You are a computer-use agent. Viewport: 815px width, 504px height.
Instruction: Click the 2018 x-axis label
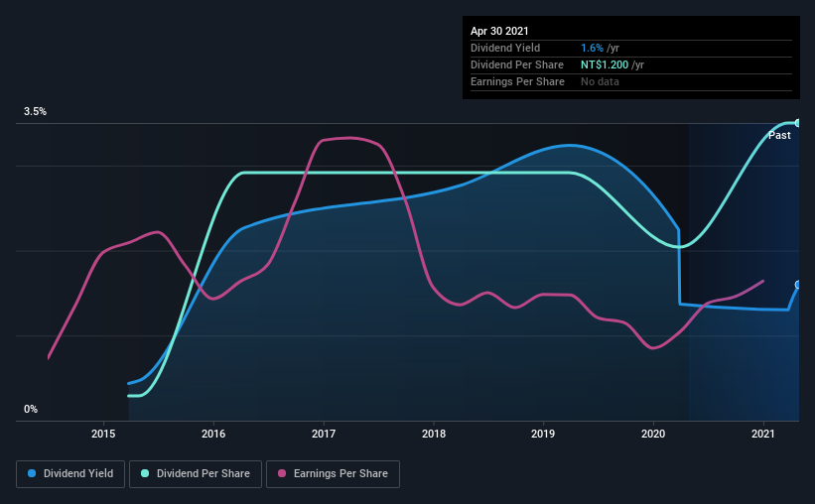click(x=434, y=434)
